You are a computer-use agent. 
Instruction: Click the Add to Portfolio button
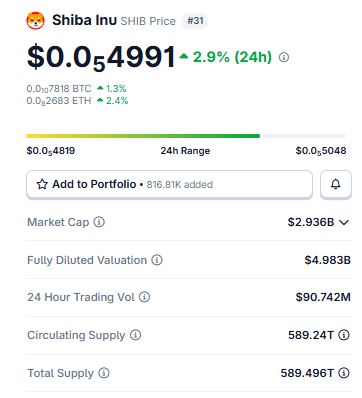[x=169, y=184]
